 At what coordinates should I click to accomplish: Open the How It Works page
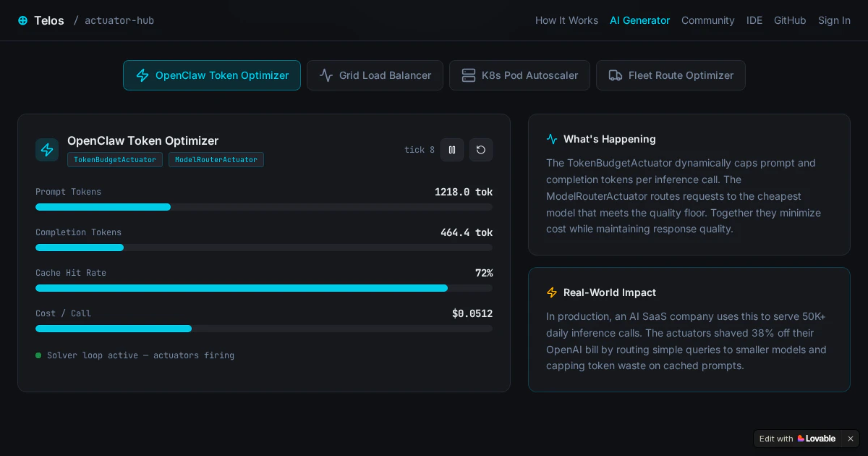click(566, 20)
